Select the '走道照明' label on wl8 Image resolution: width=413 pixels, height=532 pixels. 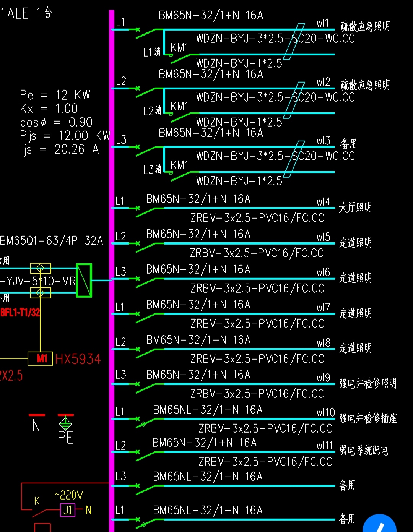point(355,348)
